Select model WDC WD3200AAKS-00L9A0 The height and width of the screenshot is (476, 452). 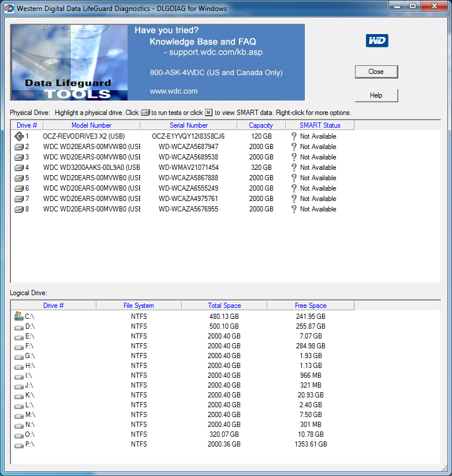(92, 168)
